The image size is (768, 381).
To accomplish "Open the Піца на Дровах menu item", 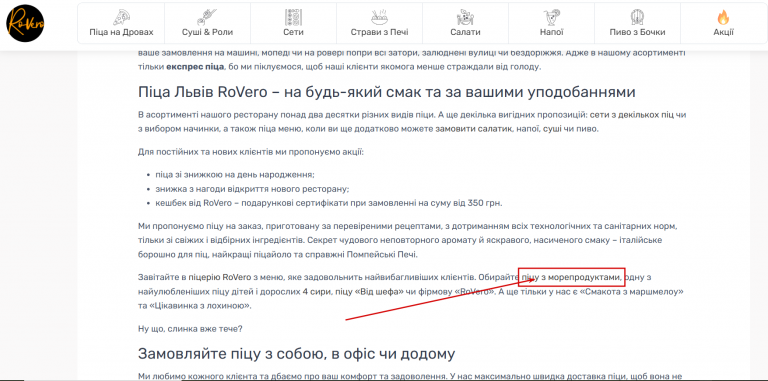I will 121,24.
